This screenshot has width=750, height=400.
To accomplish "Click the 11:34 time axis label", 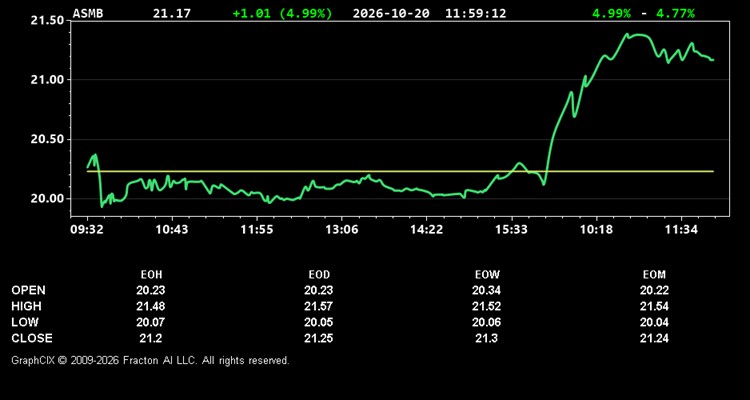I will click(x=681, y=230).
